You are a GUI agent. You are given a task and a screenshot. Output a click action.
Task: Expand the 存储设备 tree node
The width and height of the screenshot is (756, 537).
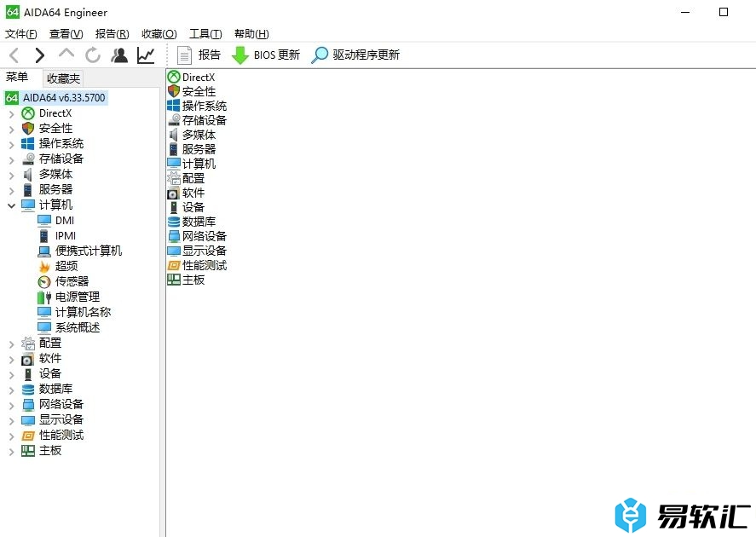coord(12,160)
